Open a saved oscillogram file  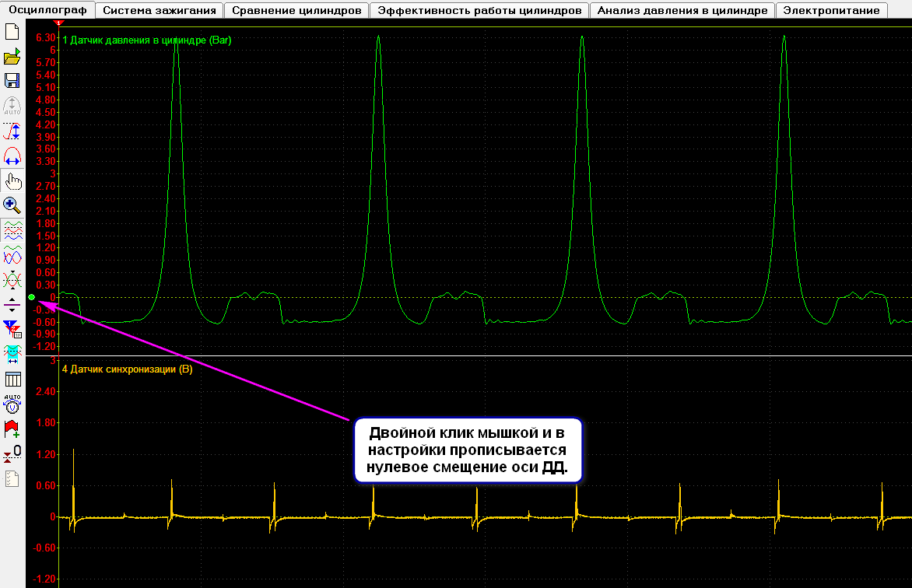[x=12, y=57]
